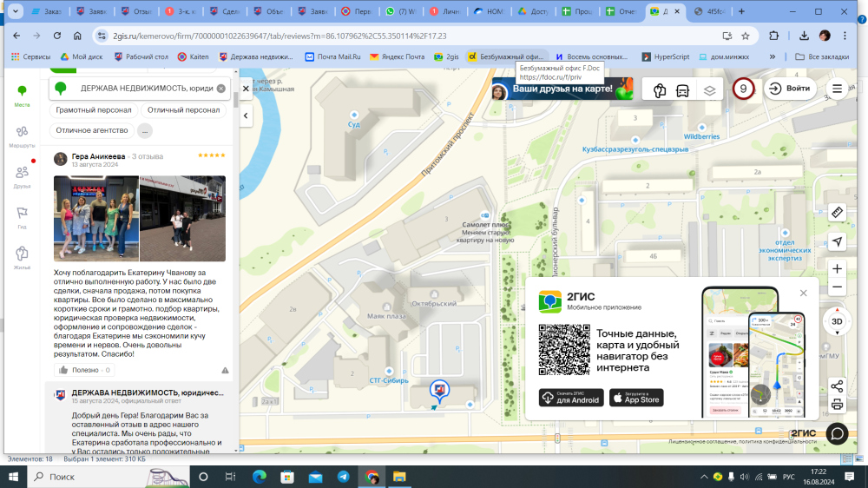
Task: Reload the browser page
Action: coord(57,36)
